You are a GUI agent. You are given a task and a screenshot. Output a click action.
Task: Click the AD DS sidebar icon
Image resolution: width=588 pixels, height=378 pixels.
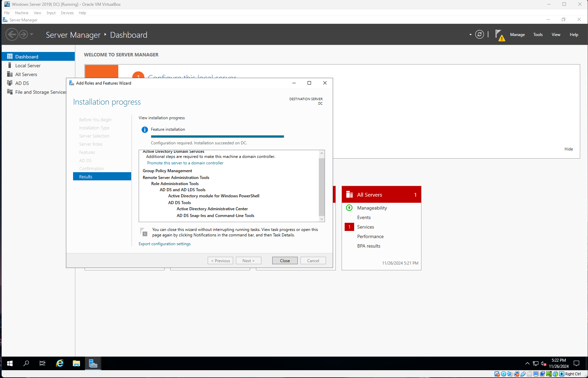pos(10,83)
